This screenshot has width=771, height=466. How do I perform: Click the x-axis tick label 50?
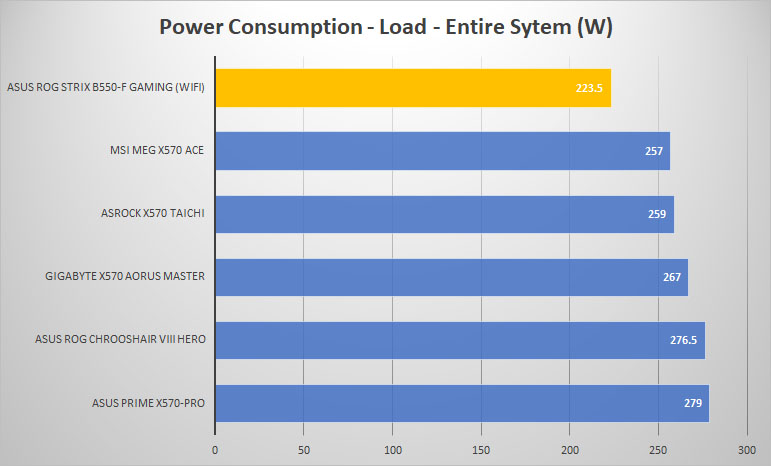[304, 450]
